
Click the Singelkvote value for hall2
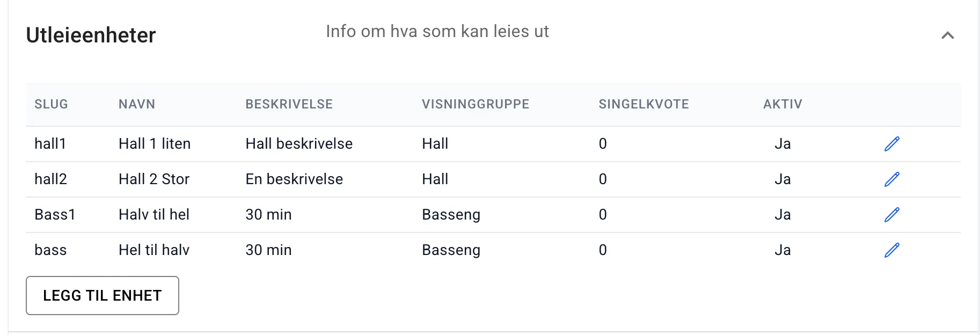coord(603,179)
